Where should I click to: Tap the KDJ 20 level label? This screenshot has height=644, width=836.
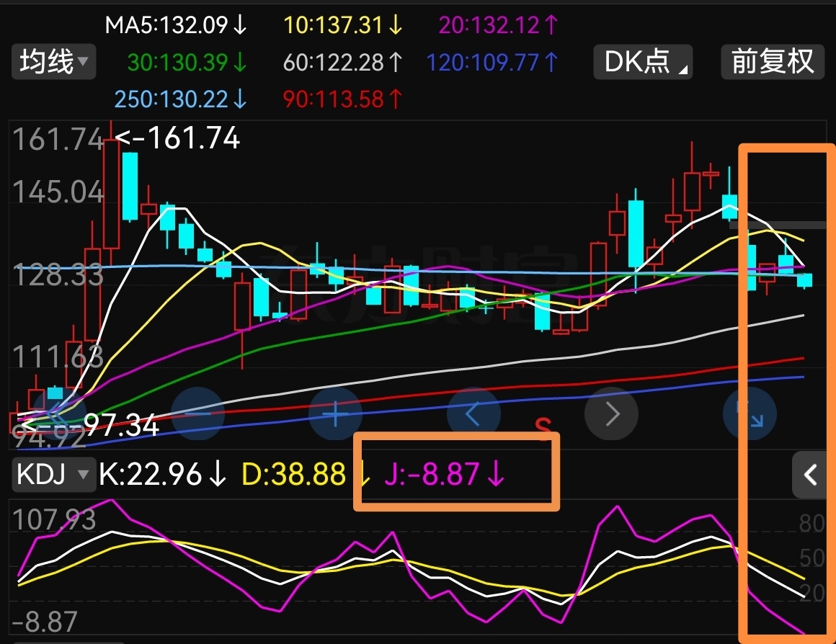pos(811,593)
